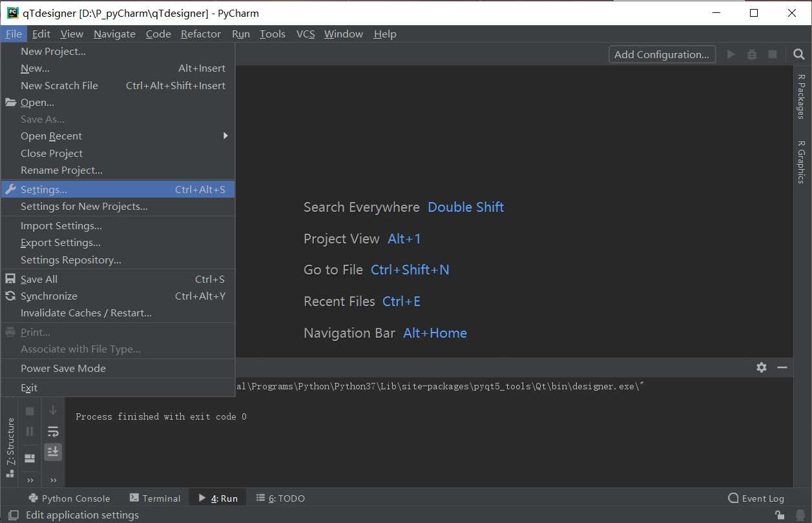Open the Tools menu
812x523 pixels.
(x=273, y=34)
